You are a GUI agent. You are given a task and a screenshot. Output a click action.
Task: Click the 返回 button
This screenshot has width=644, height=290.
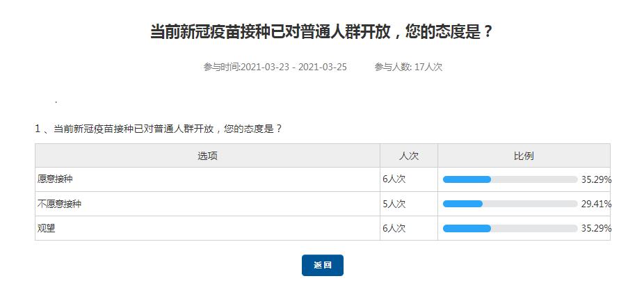322,265
